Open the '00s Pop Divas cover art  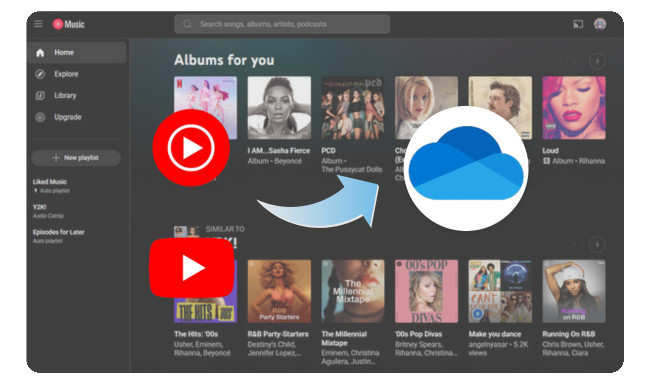coord(427,291)
